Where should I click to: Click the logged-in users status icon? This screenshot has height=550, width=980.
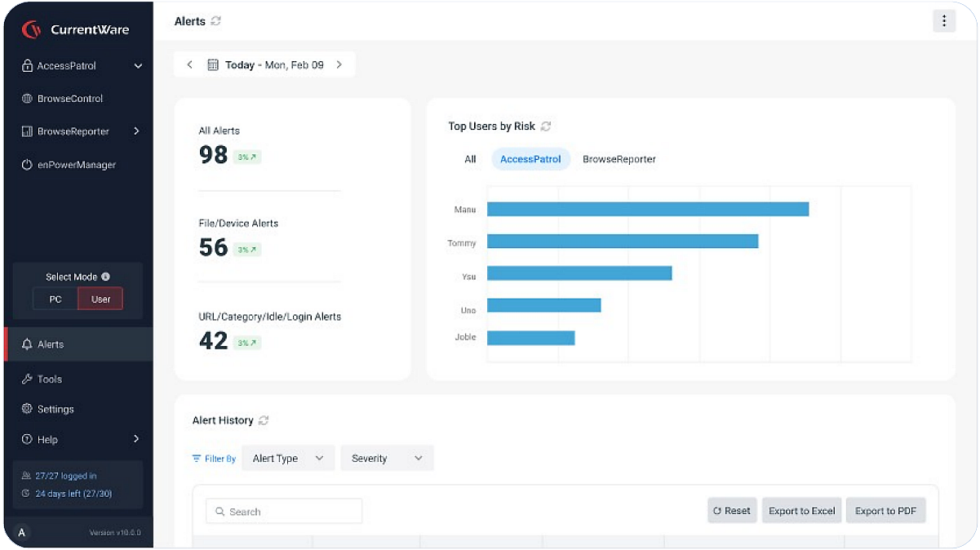(x=25, y=476)
